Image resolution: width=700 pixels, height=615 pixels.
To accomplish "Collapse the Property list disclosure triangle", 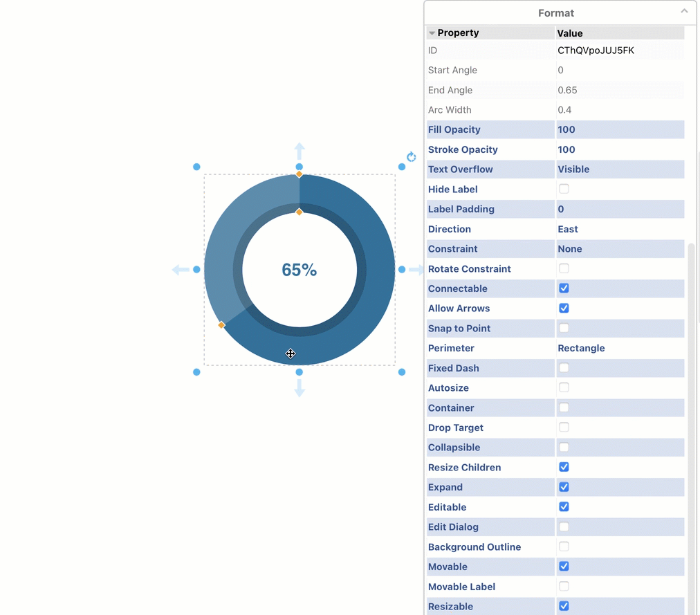I will click(432, 33).
